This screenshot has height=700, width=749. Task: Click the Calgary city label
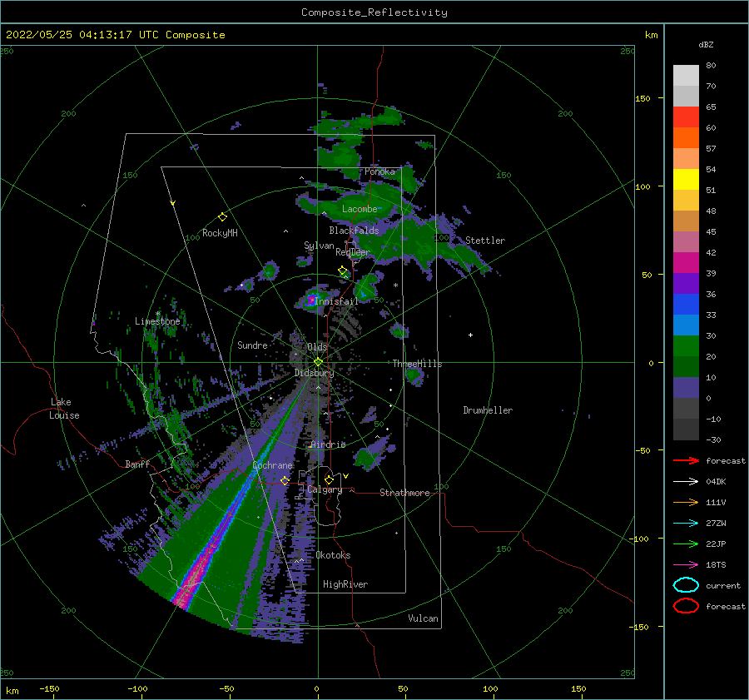(x=325, y=489)
